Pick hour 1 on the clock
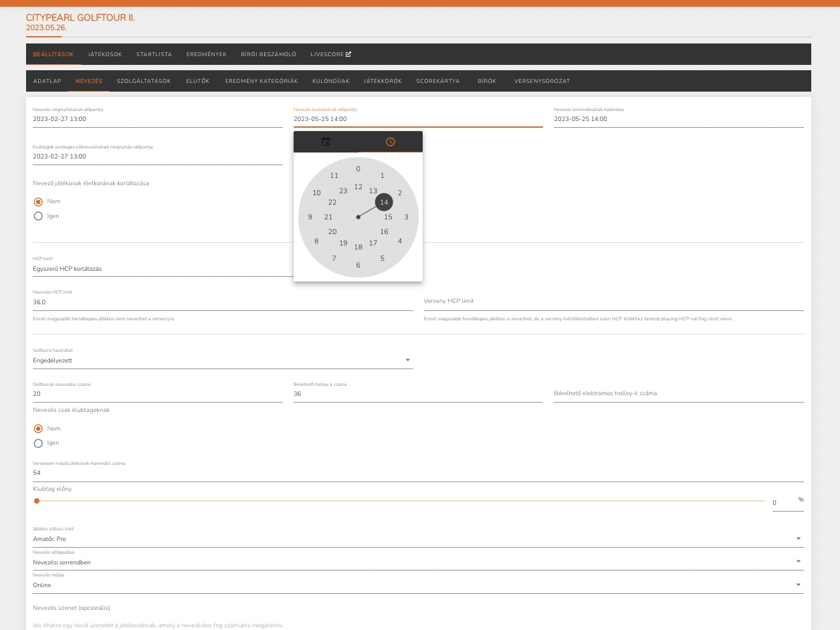Image resolution: width=840 pixels, height=630 pixels. pos(383,175)
